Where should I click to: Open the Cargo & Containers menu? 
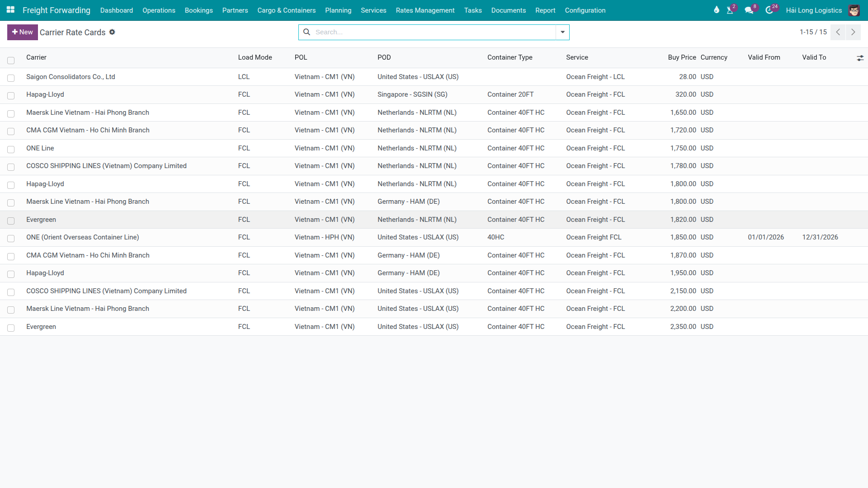tap(286, 10)
